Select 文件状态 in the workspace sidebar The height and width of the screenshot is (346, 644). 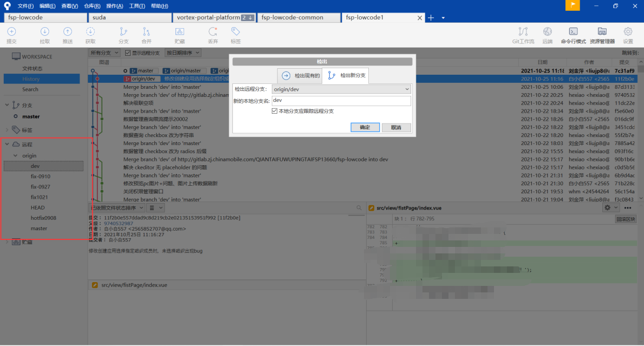click(x=32, y=69)
